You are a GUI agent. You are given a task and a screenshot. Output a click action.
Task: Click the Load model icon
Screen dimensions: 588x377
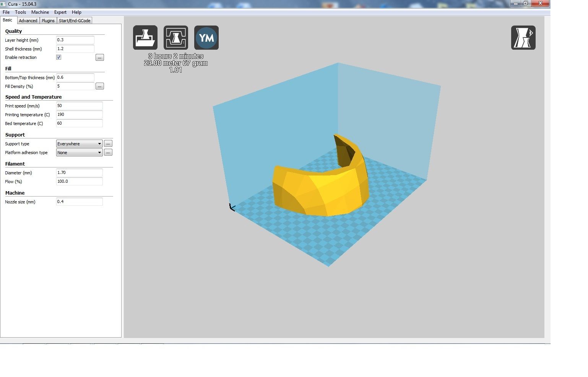[145, 37]
